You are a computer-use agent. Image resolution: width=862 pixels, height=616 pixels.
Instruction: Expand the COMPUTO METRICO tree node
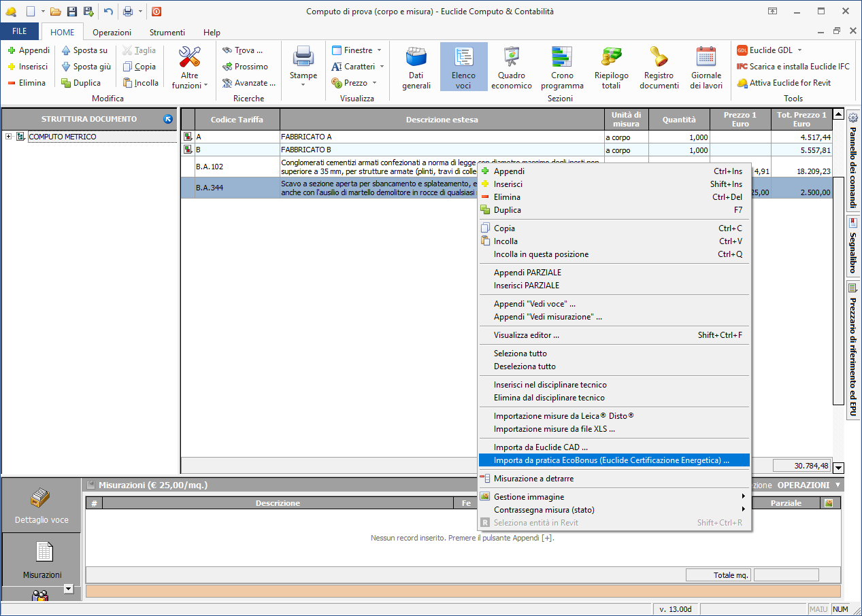(x=9, y=137)
